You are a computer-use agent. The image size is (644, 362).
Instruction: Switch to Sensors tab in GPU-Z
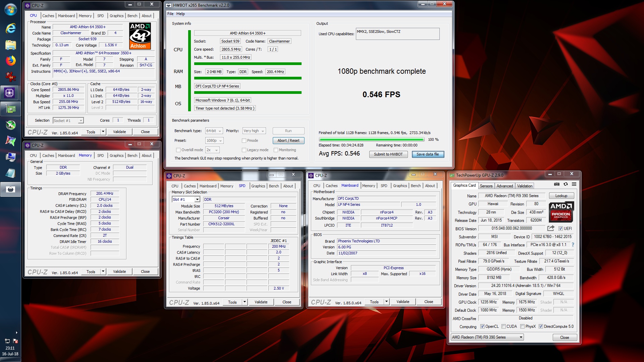click(486, 186)
